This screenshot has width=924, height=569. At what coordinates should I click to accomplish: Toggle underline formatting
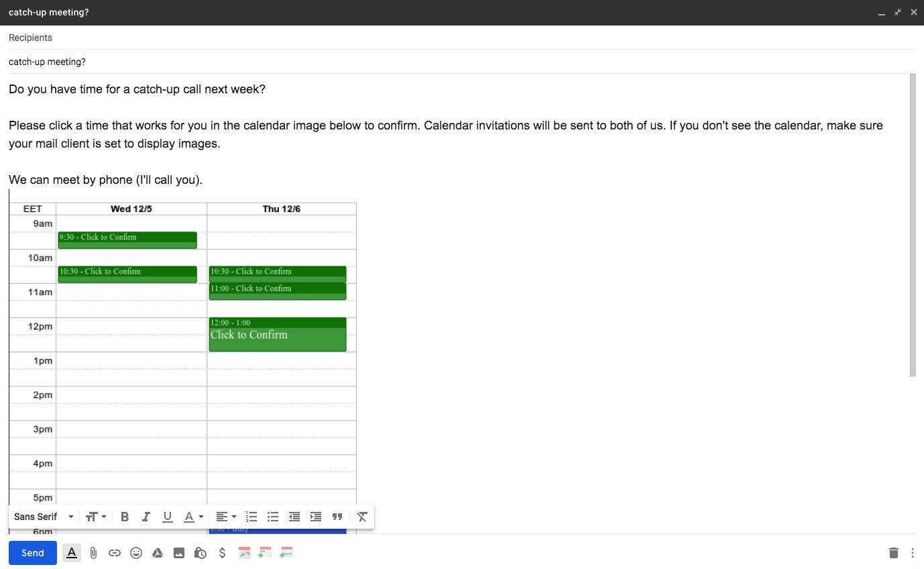point(168,517)
